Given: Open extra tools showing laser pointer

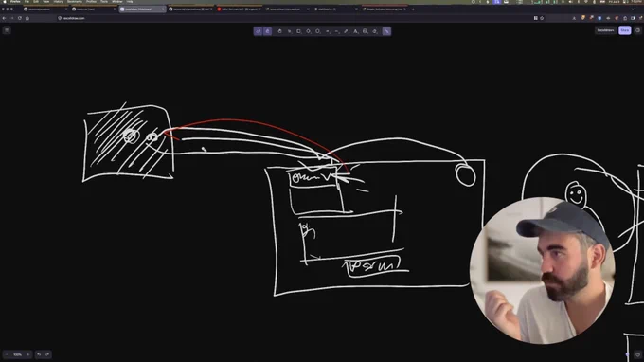Looking at the screenshot, I should pos(386,31).
